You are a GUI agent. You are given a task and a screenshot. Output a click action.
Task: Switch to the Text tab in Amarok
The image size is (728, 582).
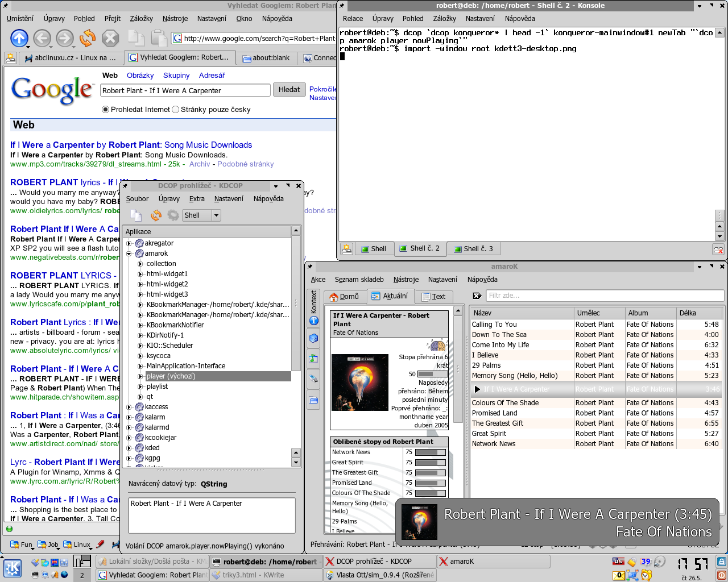(x=434, y=296)
